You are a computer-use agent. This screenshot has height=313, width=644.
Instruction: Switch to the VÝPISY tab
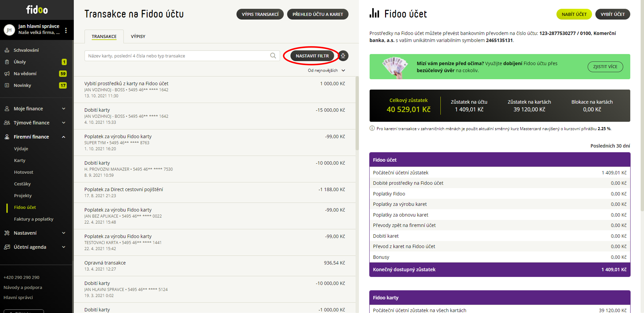pos(138,36)
